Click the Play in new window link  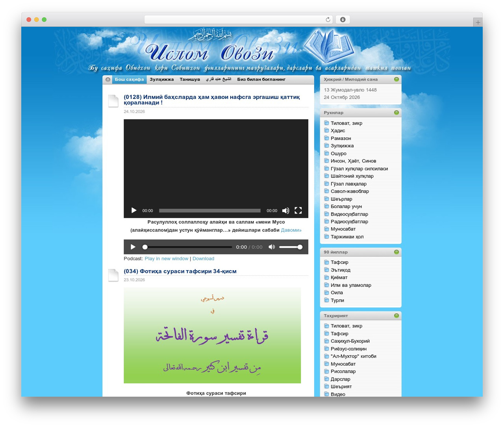coord(167,259)
